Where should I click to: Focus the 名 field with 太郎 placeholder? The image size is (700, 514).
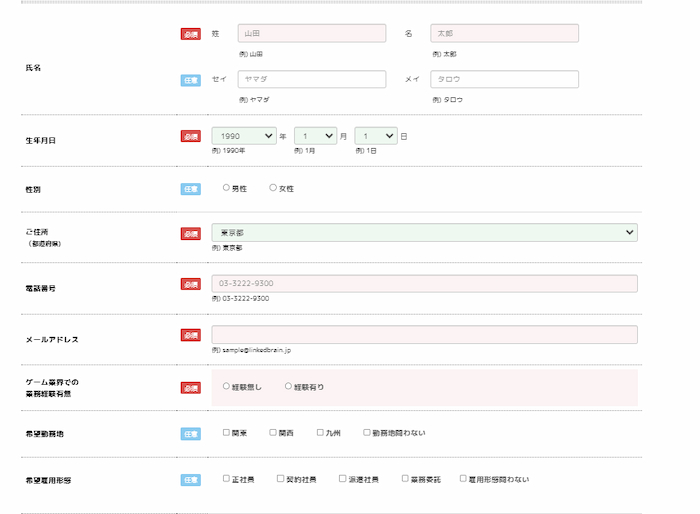tap(504, 33)
